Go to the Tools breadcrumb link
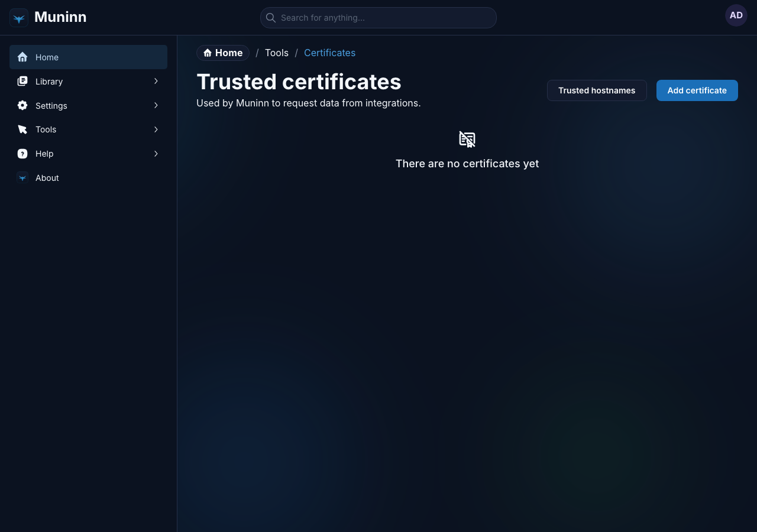 277,53
